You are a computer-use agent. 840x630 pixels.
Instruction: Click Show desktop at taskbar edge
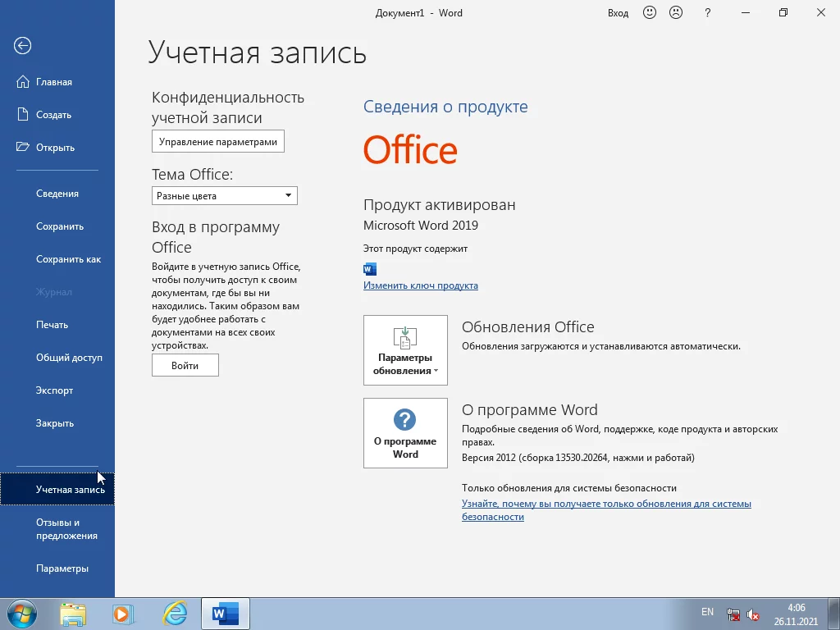[834, 614]
